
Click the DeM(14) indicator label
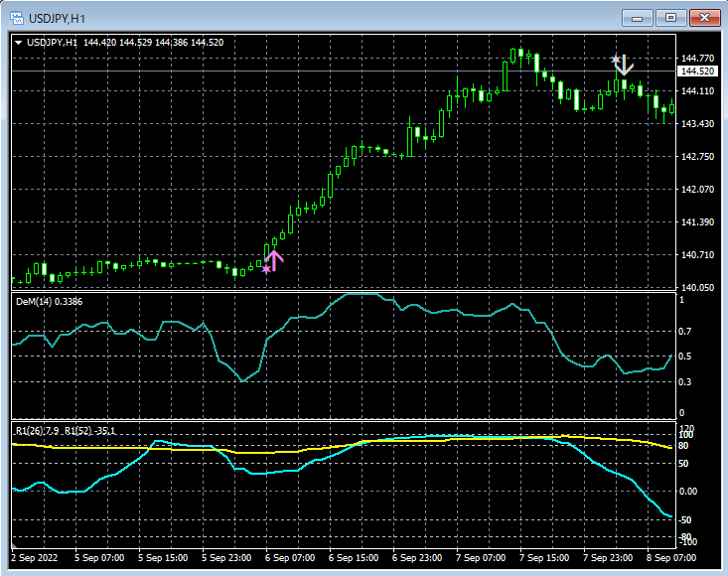pyautogui.click(x=49, y=301)
